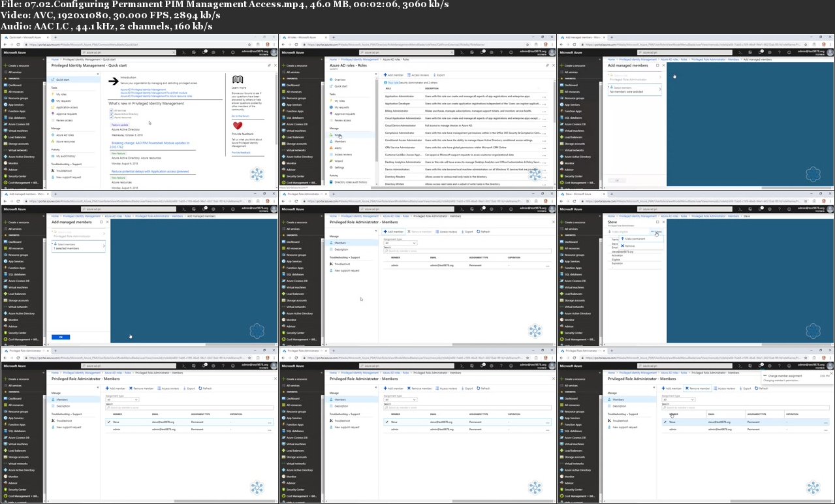835x504 pixels.
Task: Open Troubleshoot in the Quick start frame
Action: coord(64,170)
